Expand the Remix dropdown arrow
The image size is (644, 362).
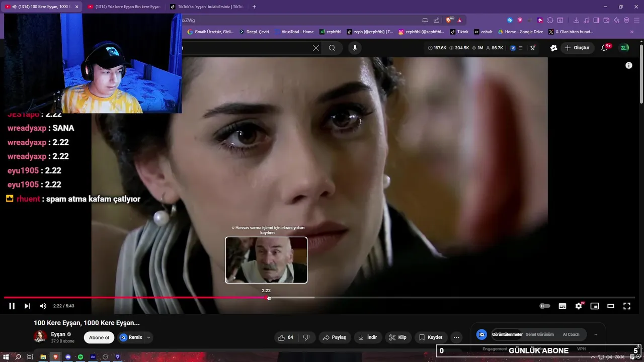(148, 337)
